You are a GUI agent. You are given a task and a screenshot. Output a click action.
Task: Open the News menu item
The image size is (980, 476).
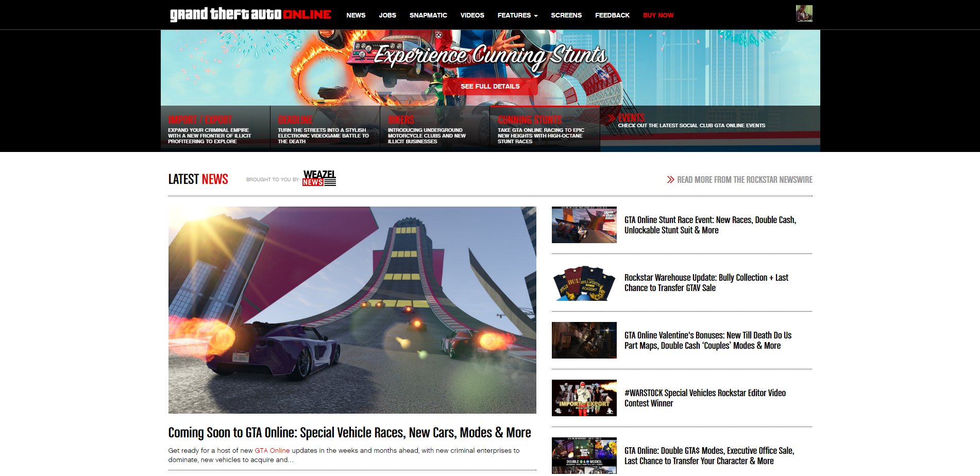(x=356, y=15)
